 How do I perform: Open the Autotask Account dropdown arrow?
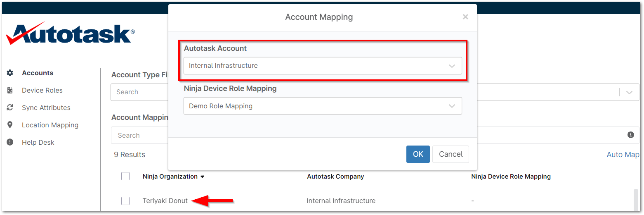click(x=452, y=66)
